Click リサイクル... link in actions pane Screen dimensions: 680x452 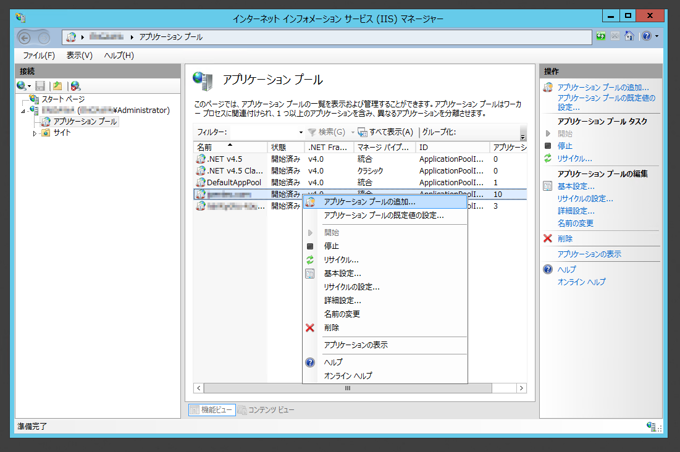[x=574, y=158]
